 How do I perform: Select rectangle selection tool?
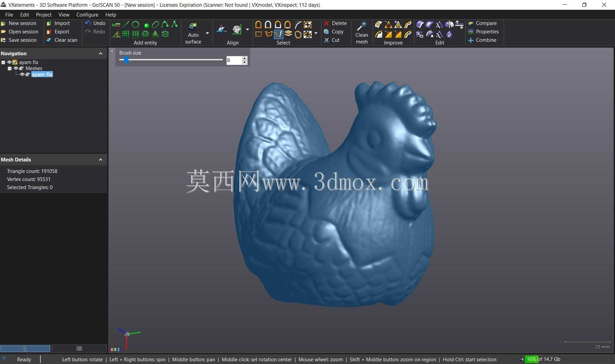click(x=258, y=34)
